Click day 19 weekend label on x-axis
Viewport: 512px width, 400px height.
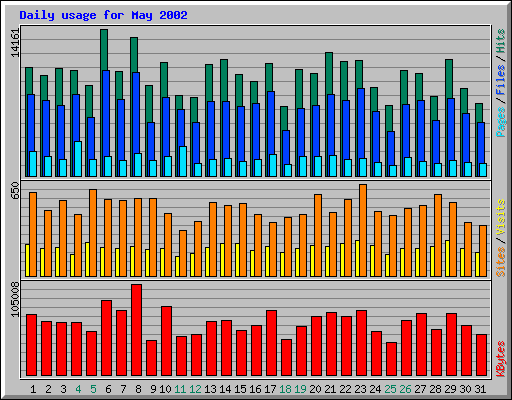tap(300, 389)
